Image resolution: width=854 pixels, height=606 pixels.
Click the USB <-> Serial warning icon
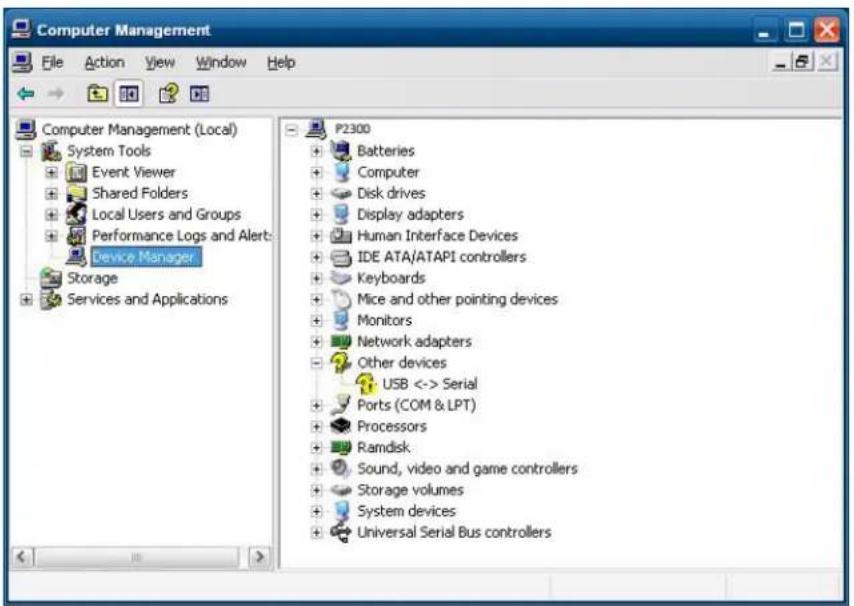[x=366, y=383]
